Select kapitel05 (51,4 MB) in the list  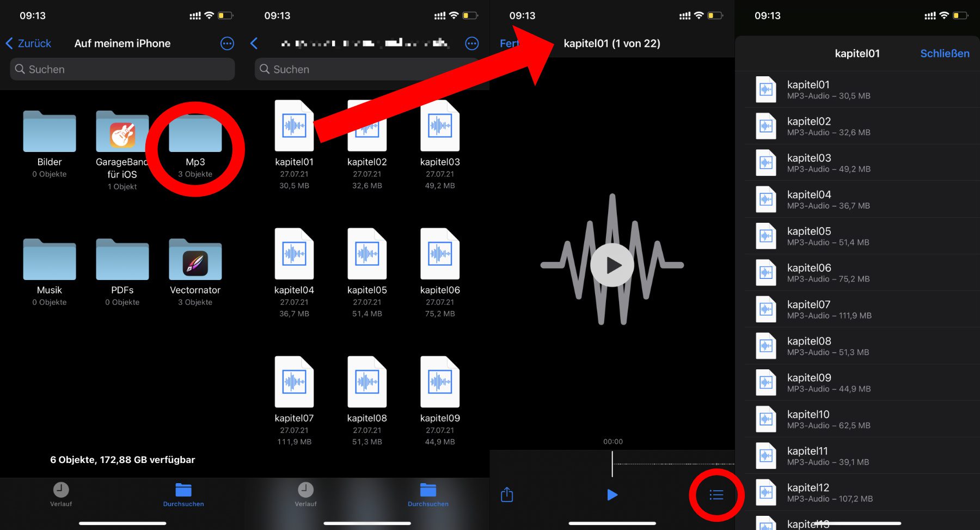[862, 236]
